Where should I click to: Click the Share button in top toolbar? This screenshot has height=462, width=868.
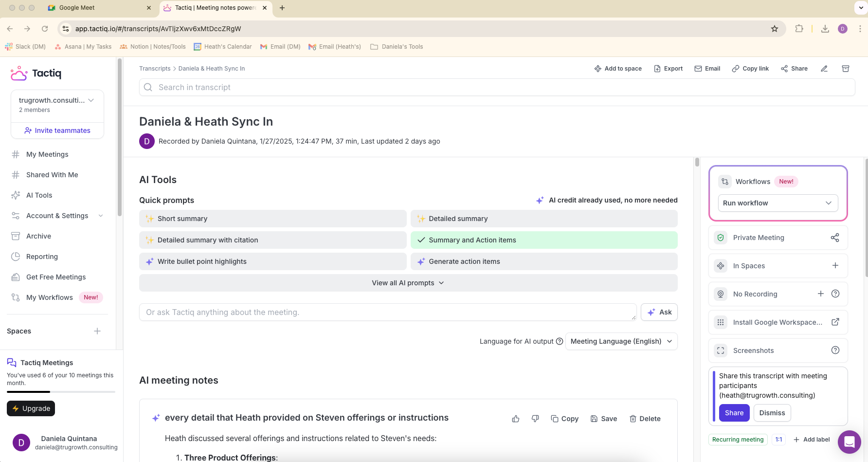794,69
